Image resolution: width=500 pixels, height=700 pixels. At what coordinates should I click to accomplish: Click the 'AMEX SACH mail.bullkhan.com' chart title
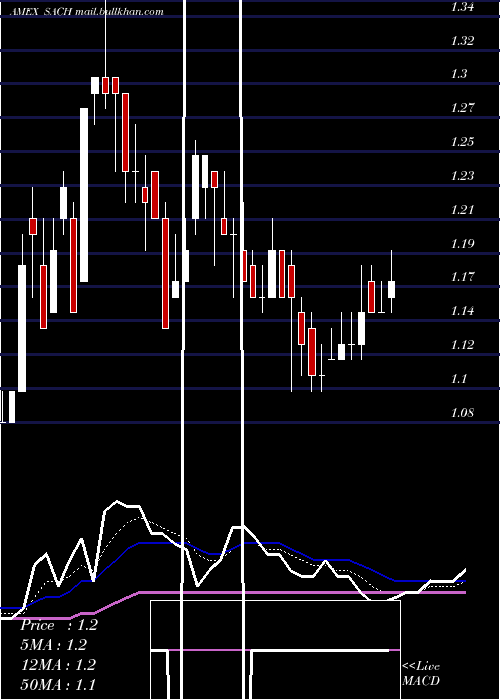pyautogui.click(x=87, y=12)
